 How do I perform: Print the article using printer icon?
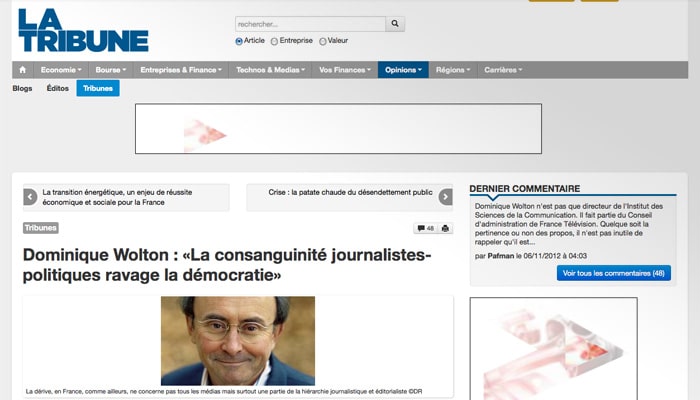445,228
